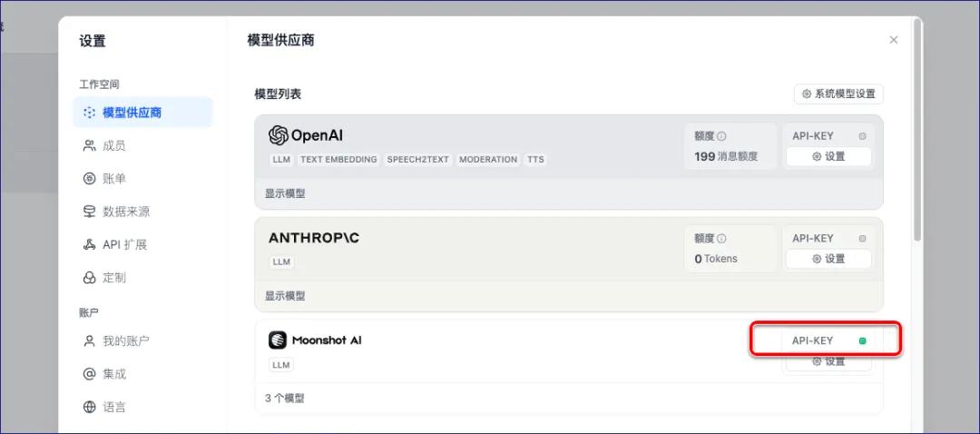Click OpenAI API-KEY 设置 button

[x=828, y=156]
